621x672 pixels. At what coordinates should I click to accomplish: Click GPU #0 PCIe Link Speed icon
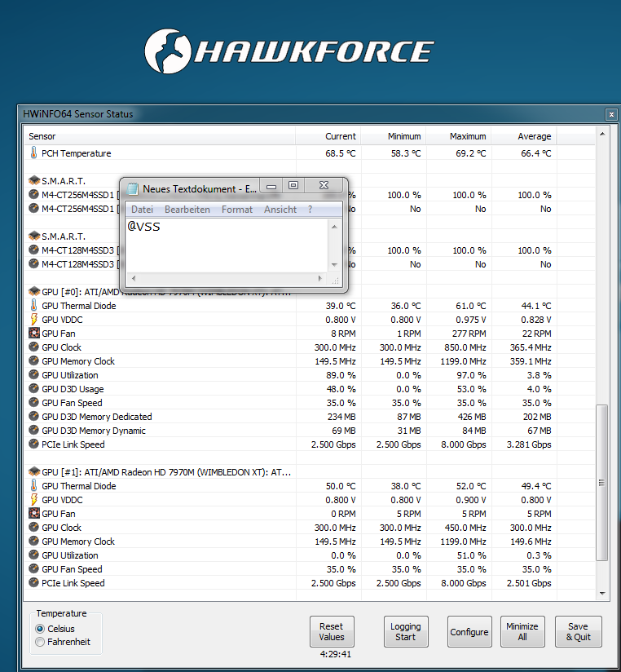tap(34, 444)
